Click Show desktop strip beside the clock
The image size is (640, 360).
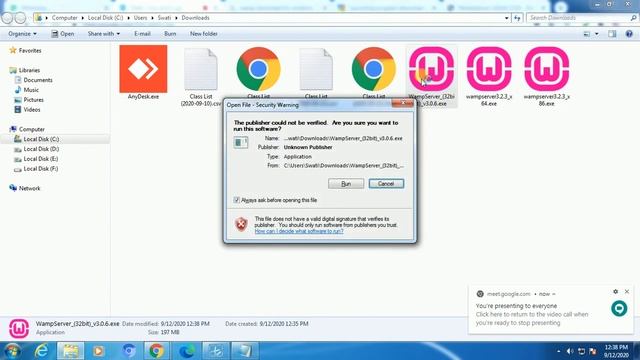(x=637, y=351)
